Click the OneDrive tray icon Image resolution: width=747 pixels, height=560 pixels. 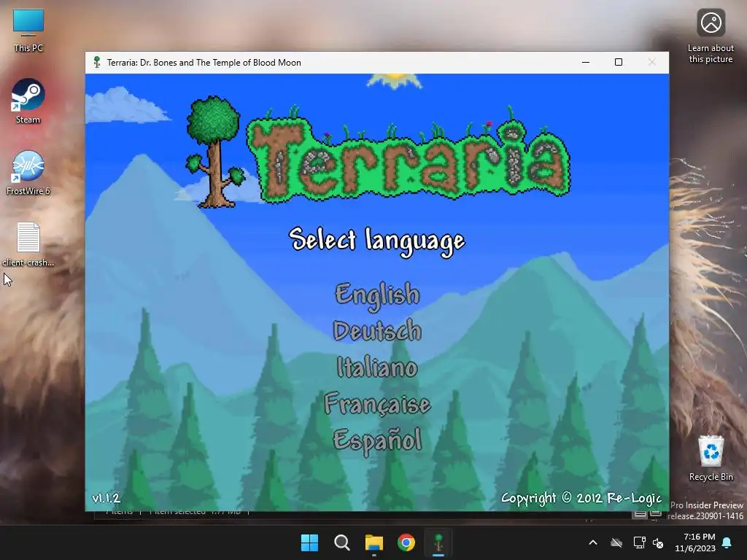616,542
